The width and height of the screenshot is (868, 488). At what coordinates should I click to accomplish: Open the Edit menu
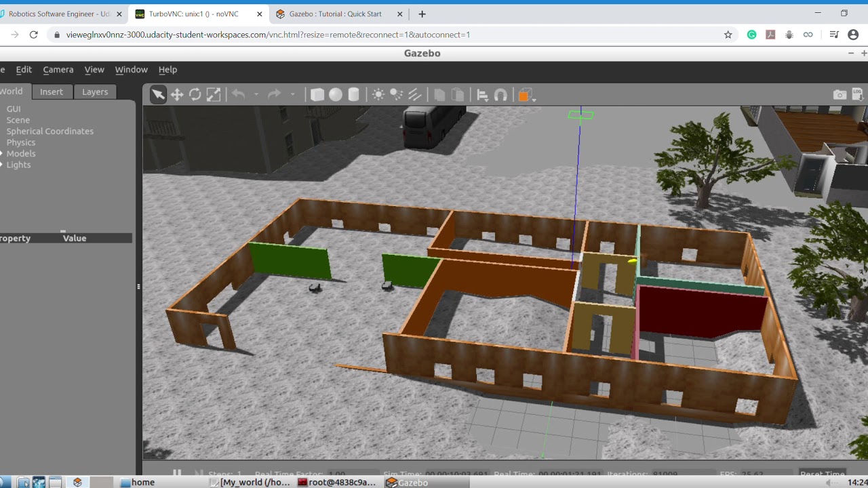[x=24, y=69]
